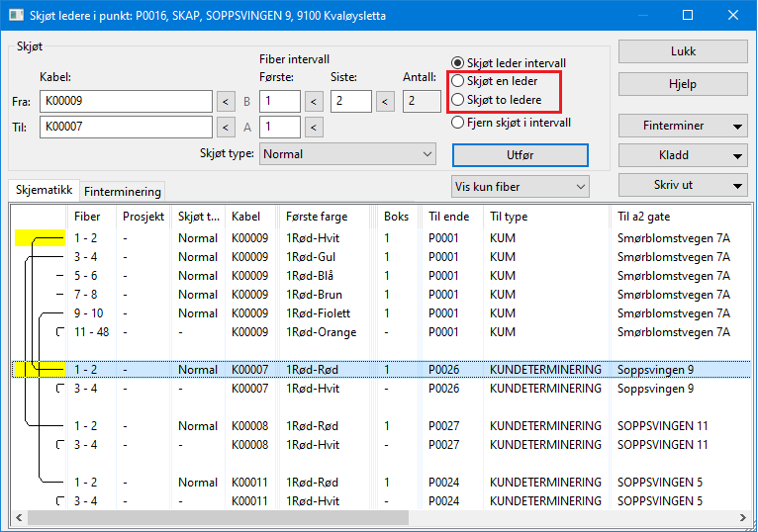758x532 pixels.
Task: Click the Lukk button
Action: coord(683,51)
